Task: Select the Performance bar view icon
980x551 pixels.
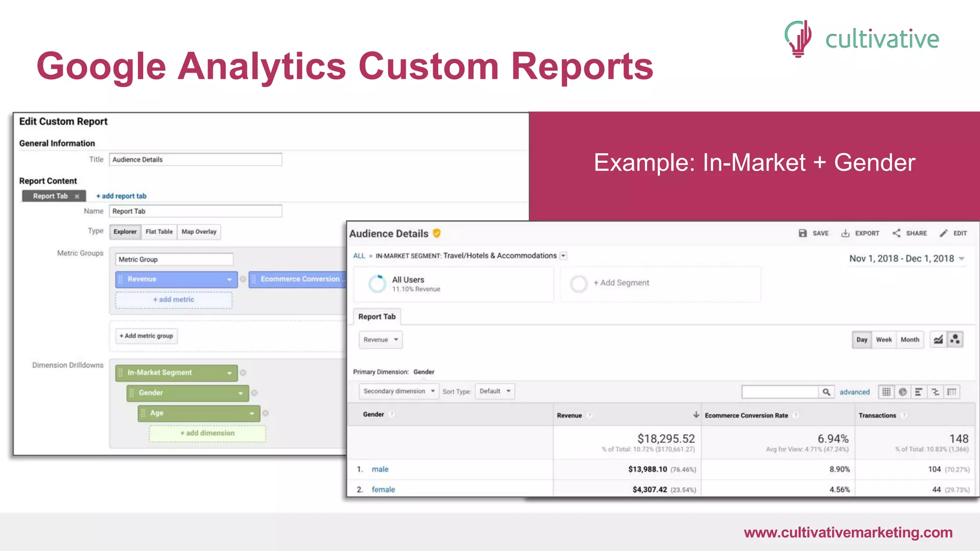Action: tap(918, 392)
